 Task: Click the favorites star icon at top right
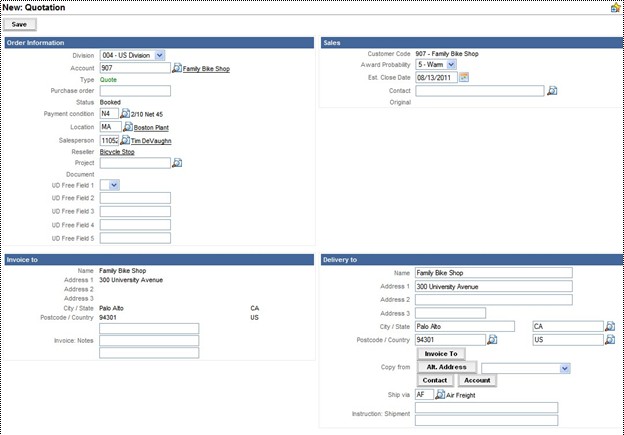(615, 7)
